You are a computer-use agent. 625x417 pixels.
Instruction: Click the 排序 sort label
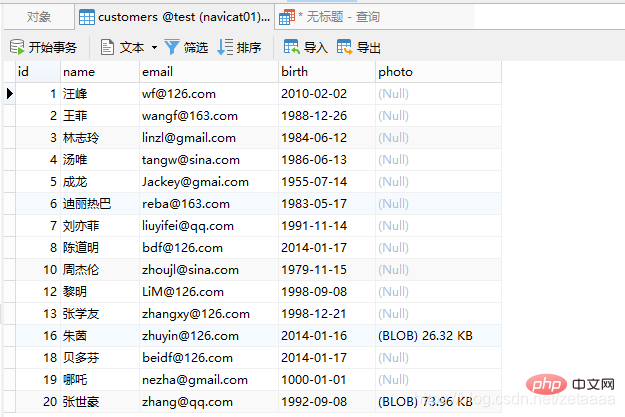pos(249,47)
